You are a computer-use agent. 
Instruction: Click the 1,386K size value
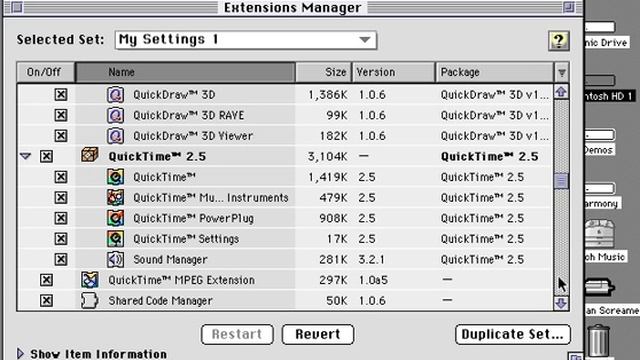pos(327,95)
